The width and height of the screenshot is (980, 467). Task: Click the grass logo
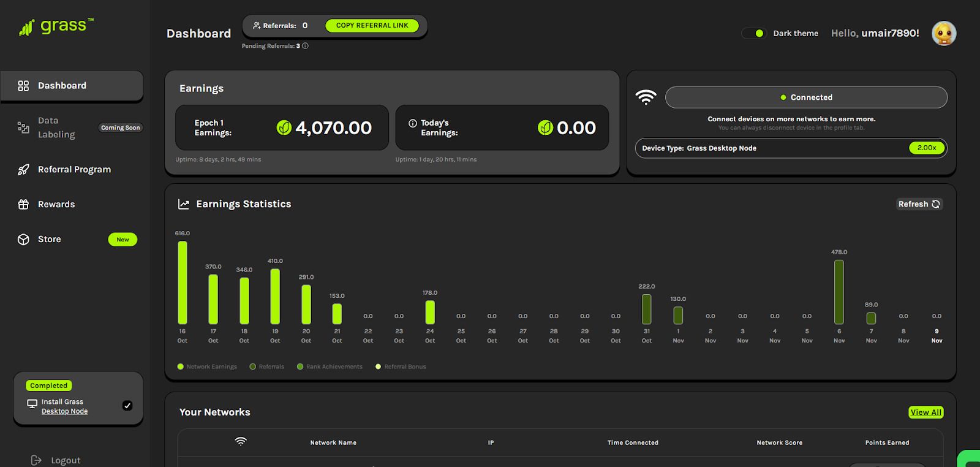pyautogui.click(x=56, y=27)
